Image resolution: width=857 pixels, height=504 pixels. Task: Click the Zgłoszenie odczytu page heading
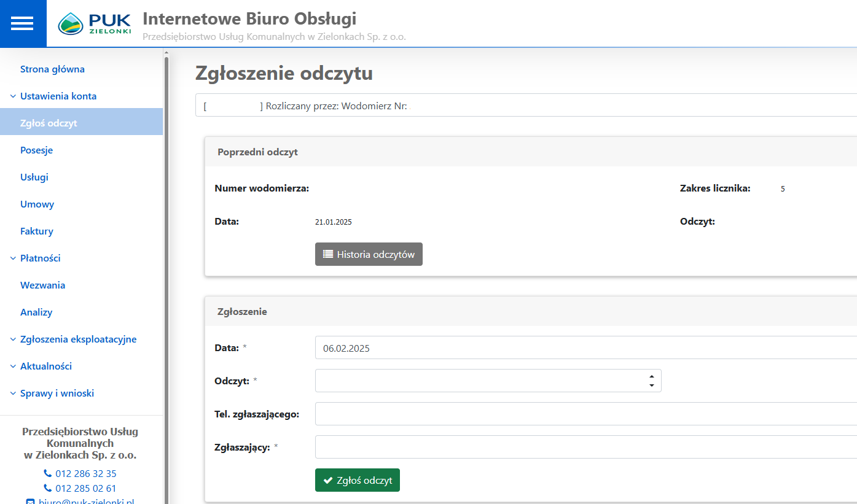[284, 73]
